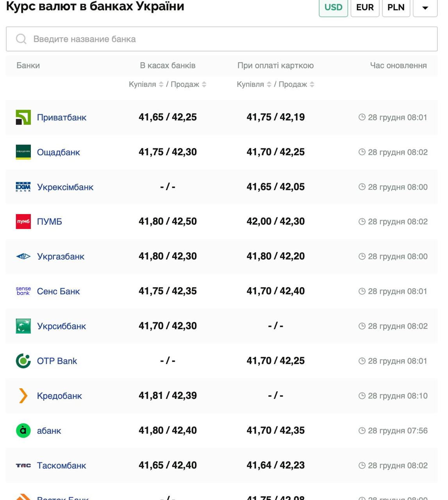The width and height of the screenshot is (448, 500).
Task: Click the Oschadbank green logo
Action: click(23, 152)
